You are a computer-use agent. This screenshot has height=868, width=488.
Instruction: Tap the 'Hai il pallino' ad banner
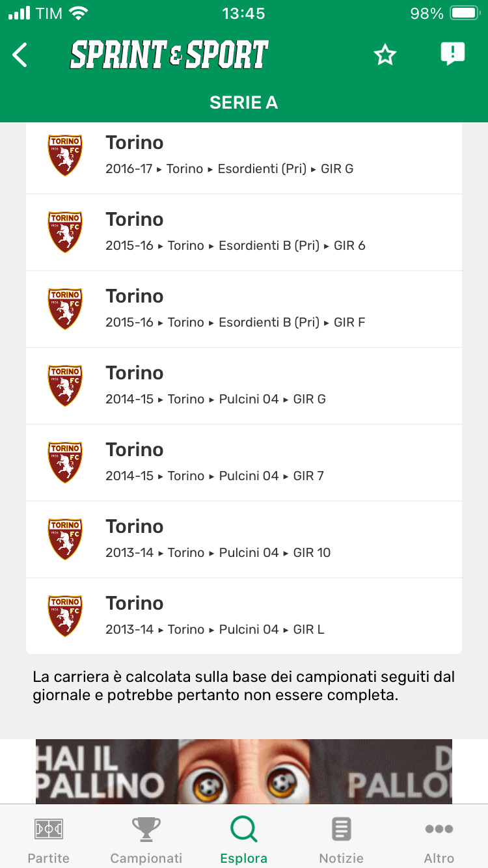pos(244,771)
